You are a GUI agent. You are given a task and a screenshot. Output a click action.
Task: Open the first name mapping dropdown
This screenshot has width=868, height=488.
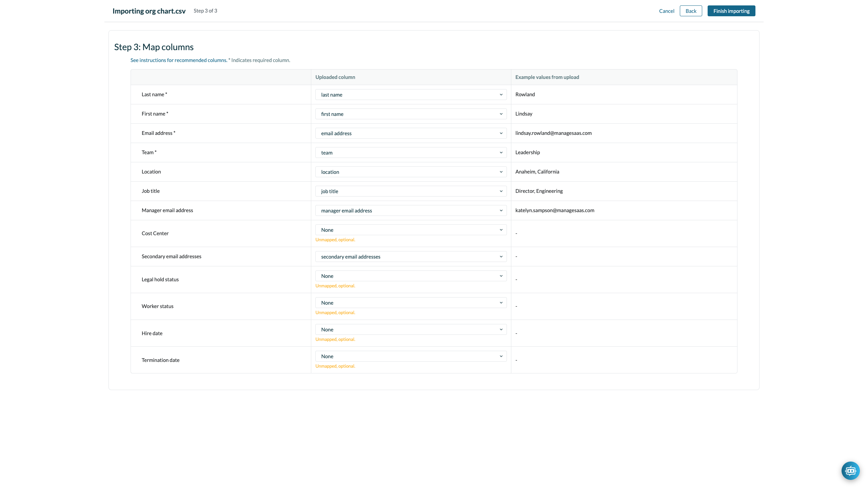[x=410, y=114]
